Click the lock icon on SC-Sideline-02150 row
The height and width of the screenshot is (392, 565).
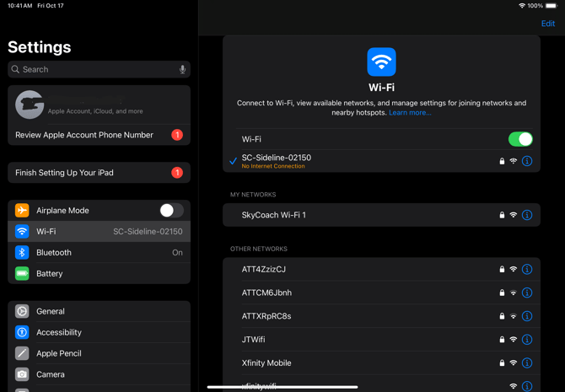(x=502, y=161)
